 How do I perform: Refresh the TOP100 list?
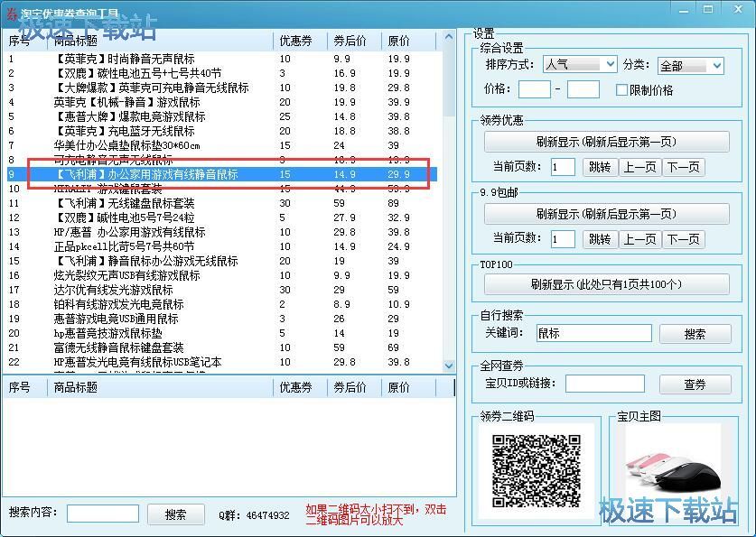point(606,284)
